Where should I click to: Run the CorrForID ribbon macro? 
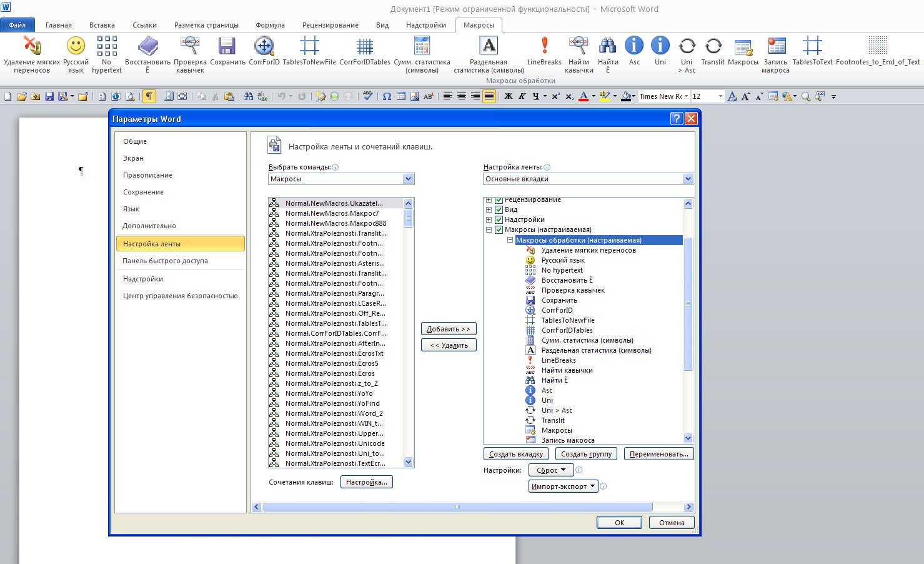coord(264,51)
